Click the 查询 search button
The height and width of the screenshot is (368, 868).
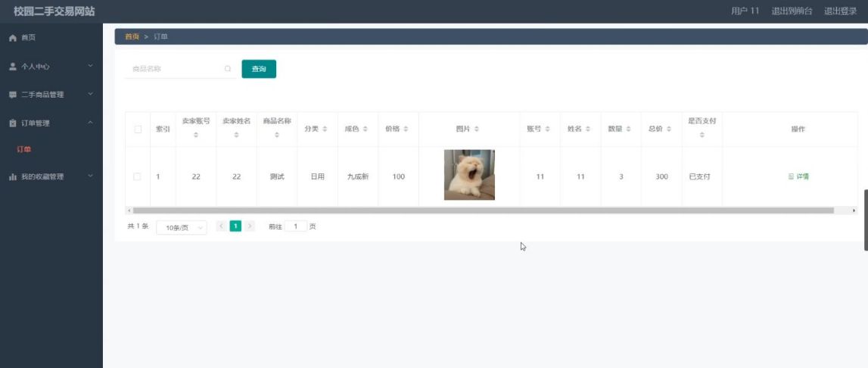[x=259, y=69]
